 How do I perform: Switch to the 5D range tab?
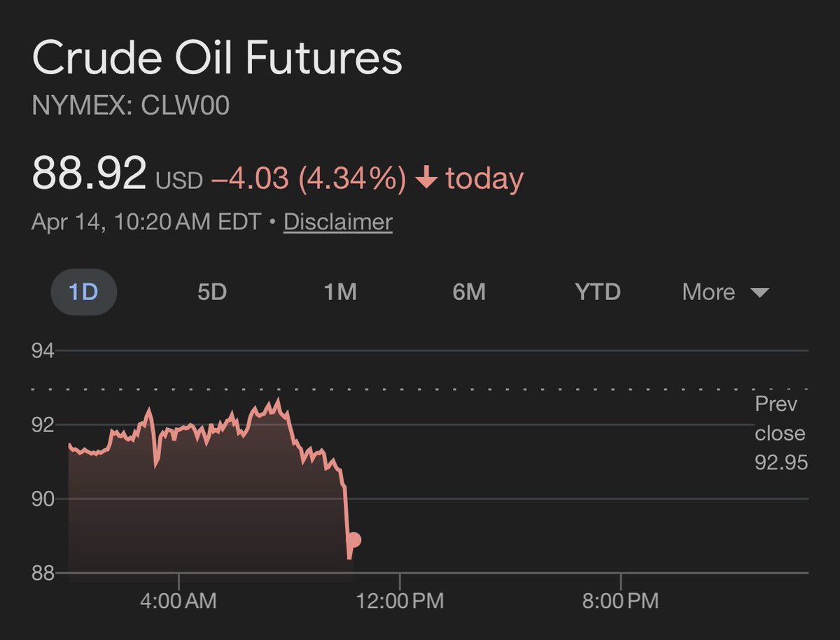[x=212, y=292]
